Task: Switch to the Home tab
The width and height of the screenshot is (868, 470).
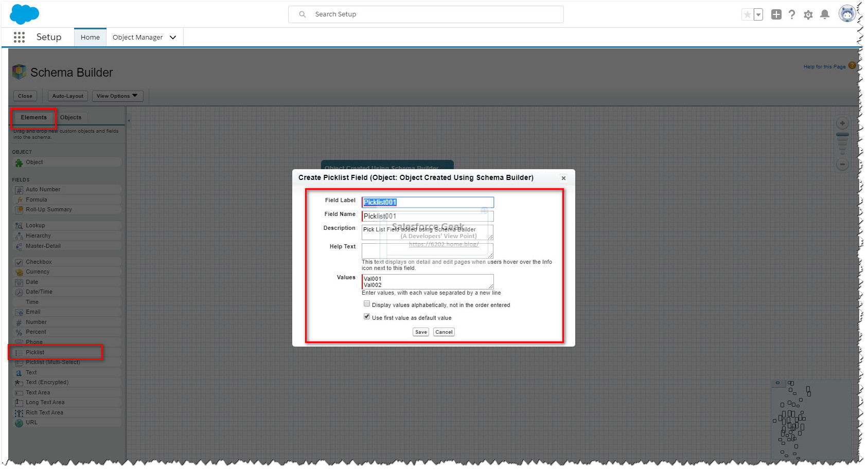Action: tap(90, 37)
